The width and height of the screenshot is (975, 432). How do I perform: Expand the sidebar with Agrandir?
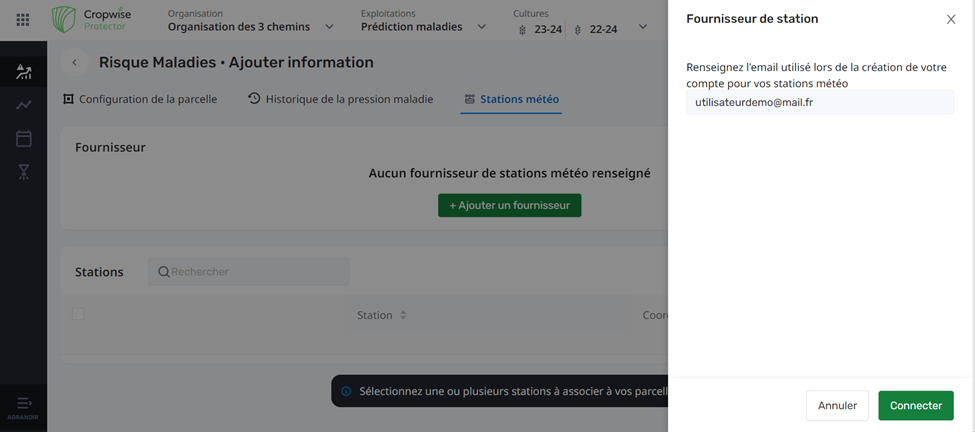click(x=23, y=405)
